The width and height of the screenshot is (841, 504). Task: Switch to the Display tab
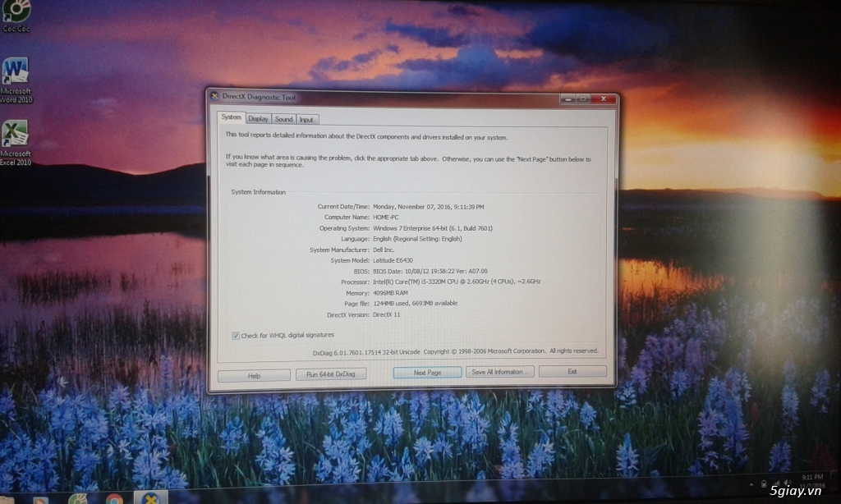click(258, 119)
